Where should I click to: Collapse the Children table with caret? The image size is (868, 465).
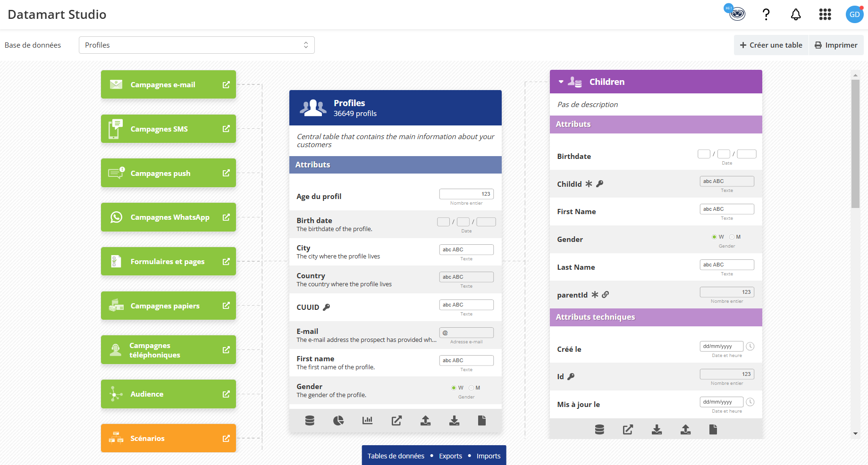[x=561, y=82]
